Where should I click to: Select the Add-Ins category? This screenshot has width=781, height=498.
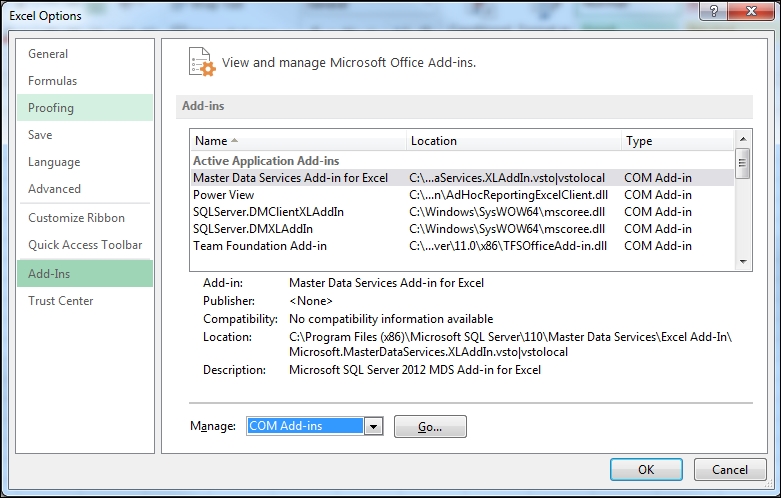click(x=85, y=273)
